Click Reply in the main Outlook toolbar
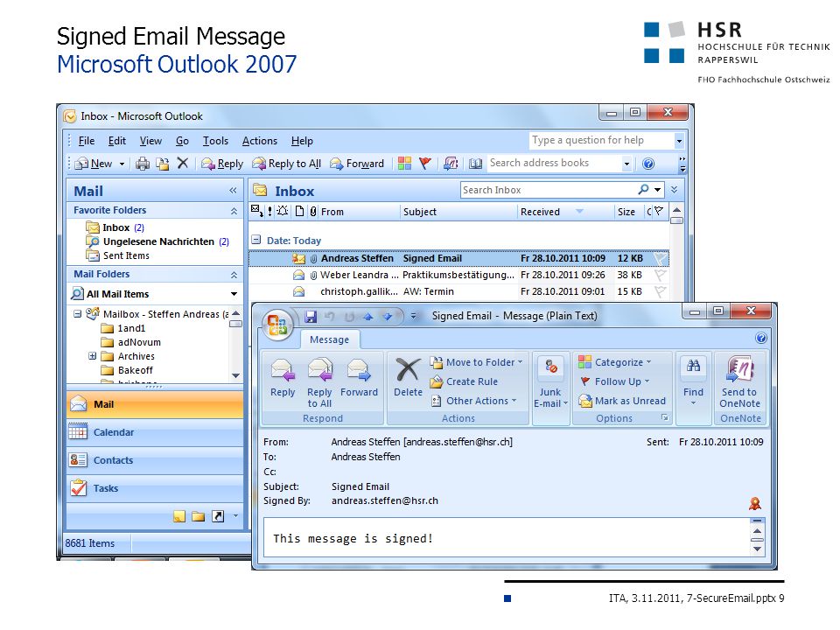This screenshot has width=840, height=630. point(222,164)
